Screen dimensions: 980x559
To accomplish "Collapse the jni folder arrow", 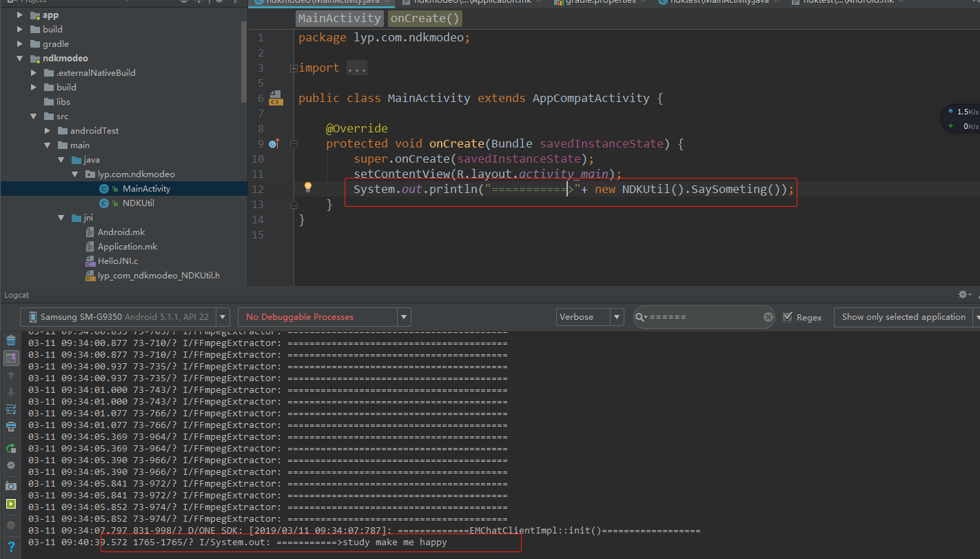I will coord(61,217).
